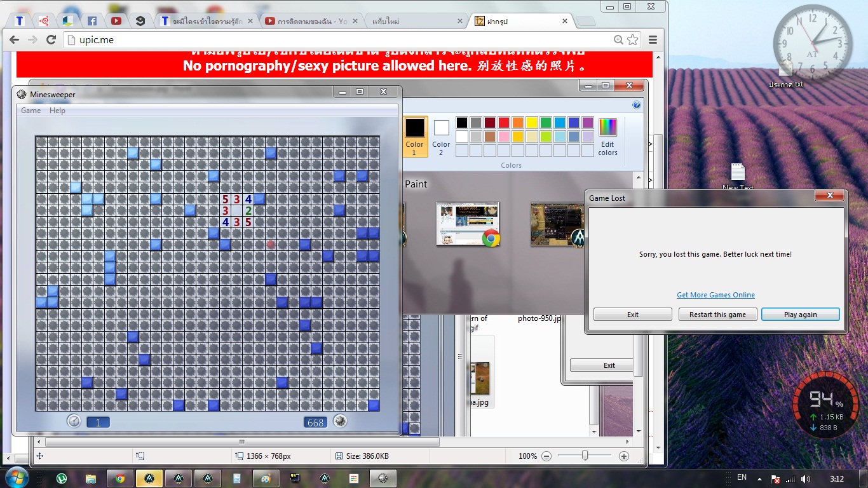Click Restart this game button

[x=717, y=315]
